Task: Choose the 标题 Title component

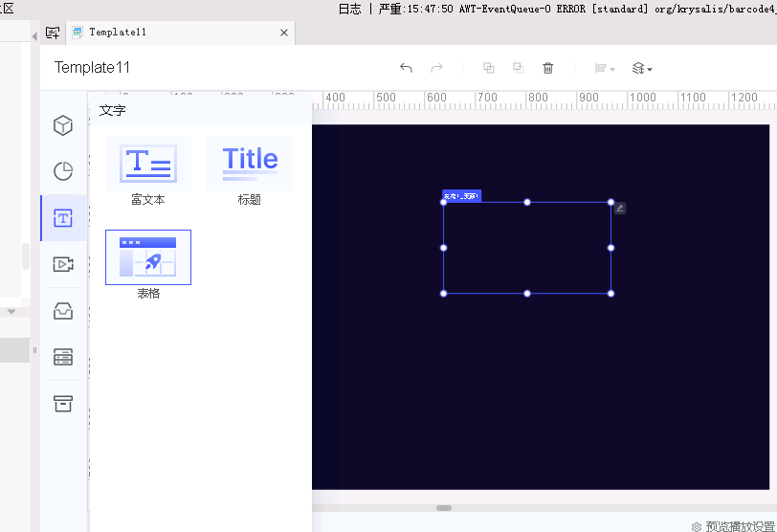Action: [250, 171]
